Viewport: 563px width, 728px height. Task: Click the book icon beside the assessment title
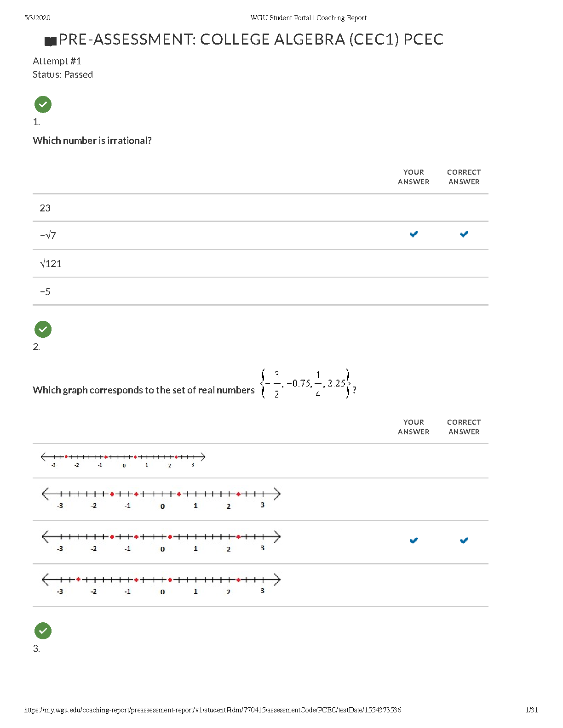pyautogui.click(x=50, y=41)
